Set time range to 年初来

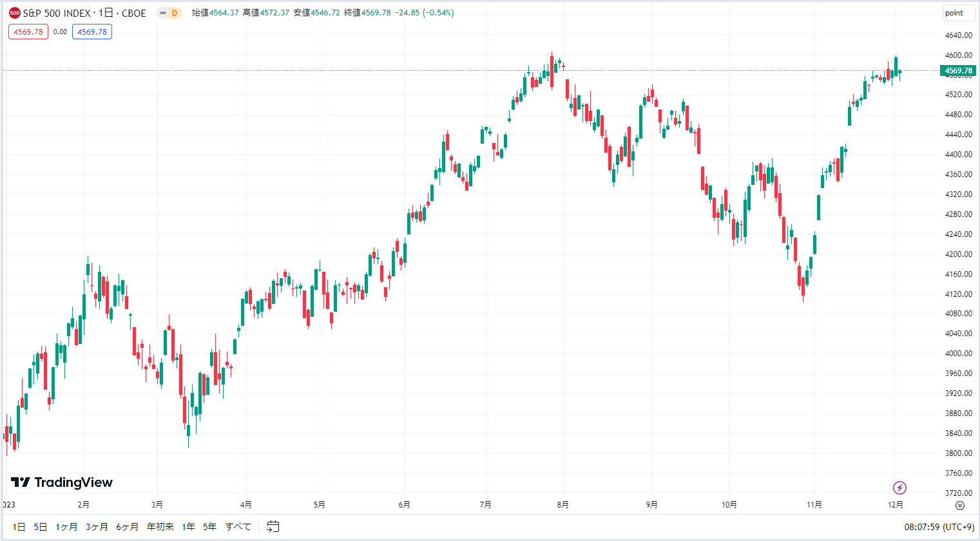pyautogui.click(x=160, y=527)
